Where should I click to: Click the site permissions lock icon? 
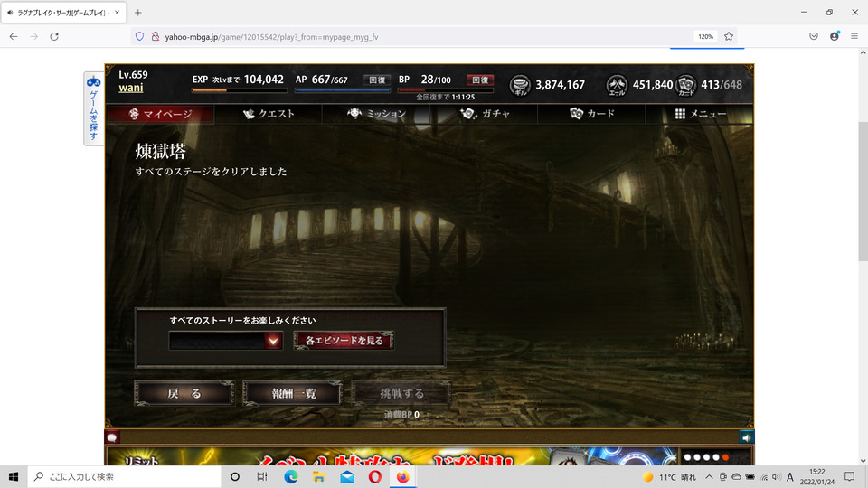coord(155,36)
